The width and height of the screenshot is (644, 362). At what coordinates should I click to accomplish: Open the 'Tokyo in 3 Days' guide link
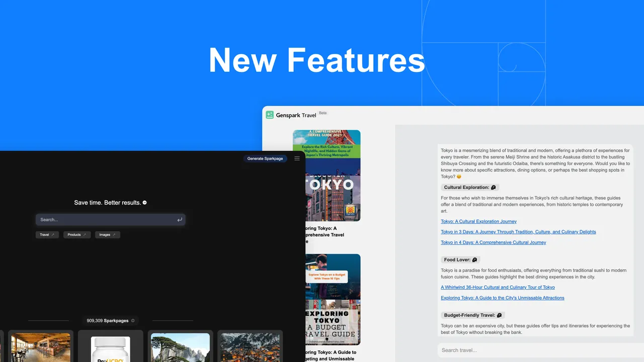tap(518, 232)
